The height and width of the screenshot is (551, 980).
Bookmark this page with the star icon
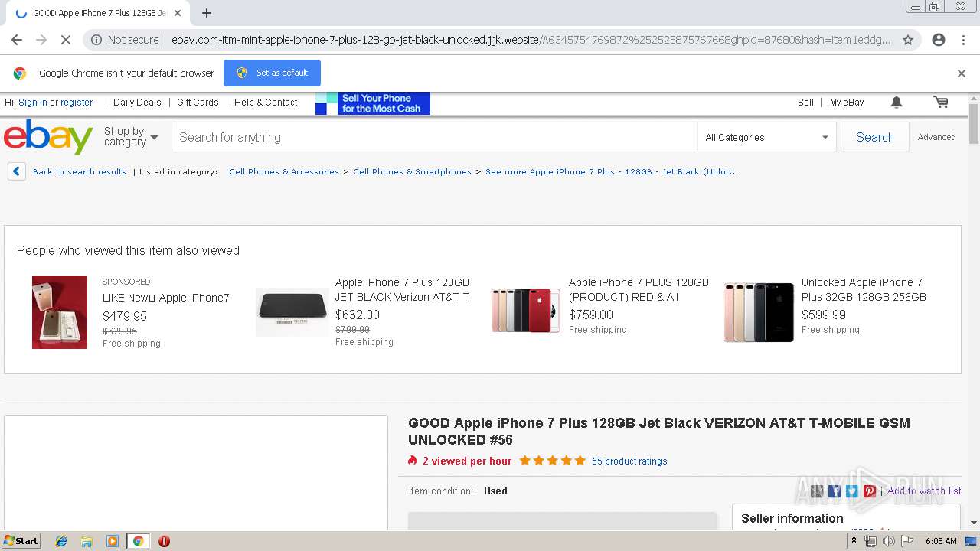tap(908, 40)
